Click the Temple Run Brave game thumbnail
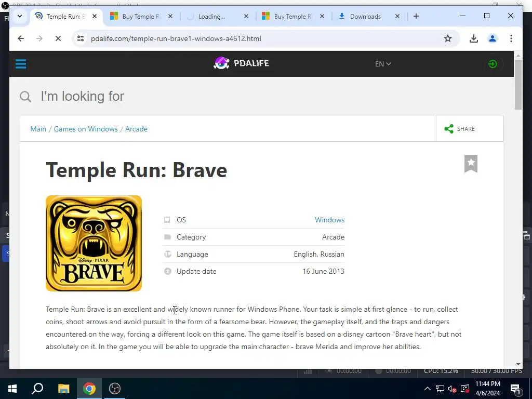 [94, 243]
